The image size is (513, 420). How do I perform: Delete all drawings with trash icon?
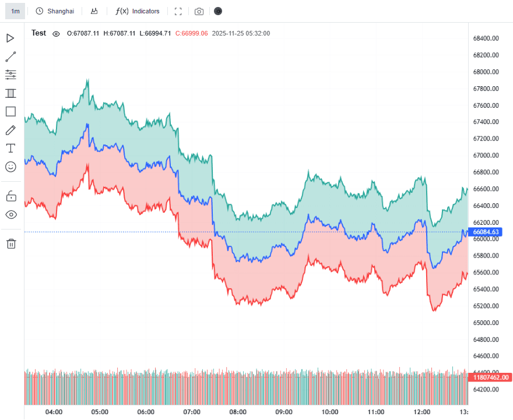click(x=10, y=243)
